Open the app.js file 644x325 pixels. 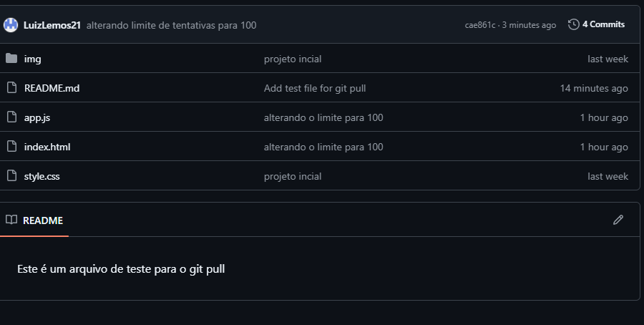tap(36, 117)
